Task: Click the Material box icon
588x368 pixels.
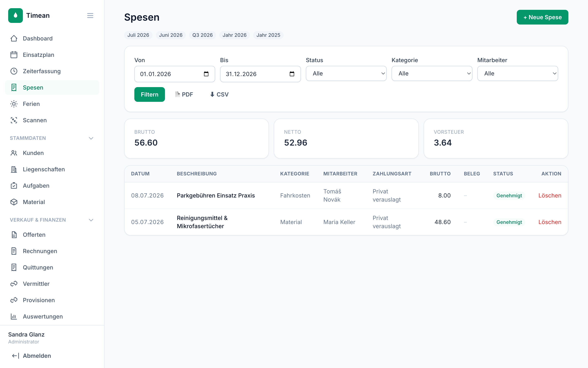Action: [x=14, y=202]
